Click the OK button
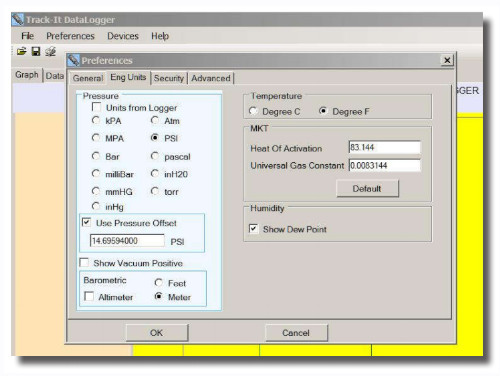The width and height of the screenshot is (500, 376). 156,333
